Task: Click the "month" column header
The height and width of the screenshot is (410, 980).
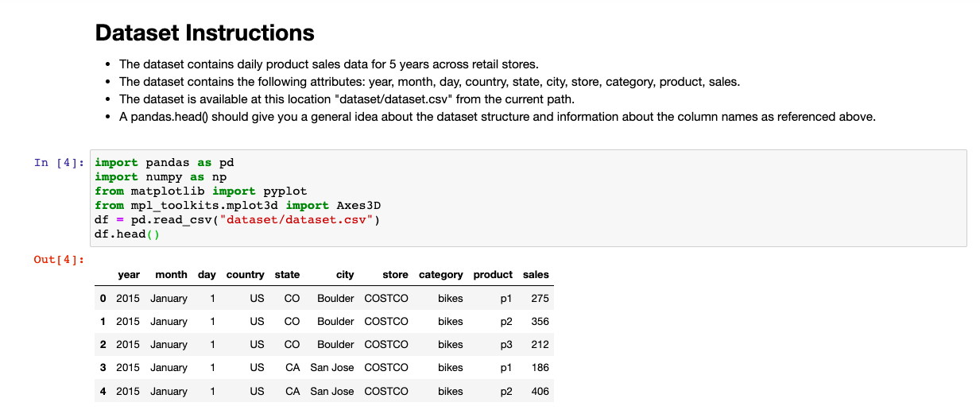Action: pyautogui.click(x=171, y=274)
